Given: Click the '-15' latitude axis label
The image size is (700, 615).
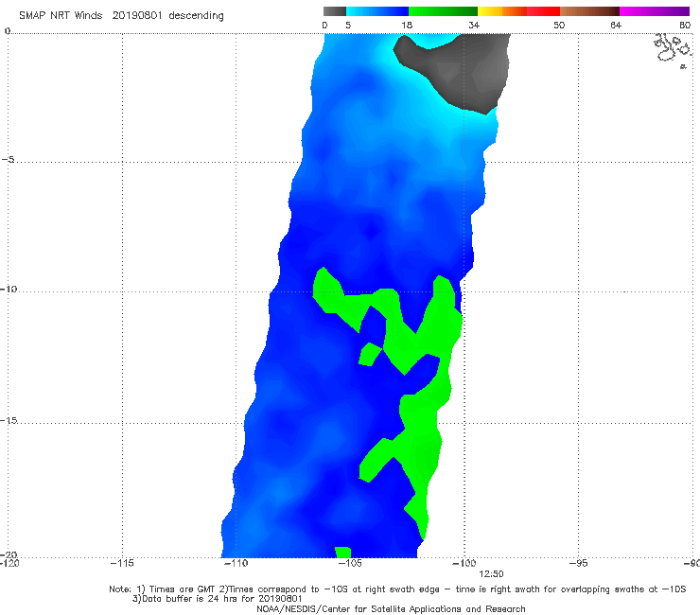Looking at the screenshot, I should [x=9, y=420].
